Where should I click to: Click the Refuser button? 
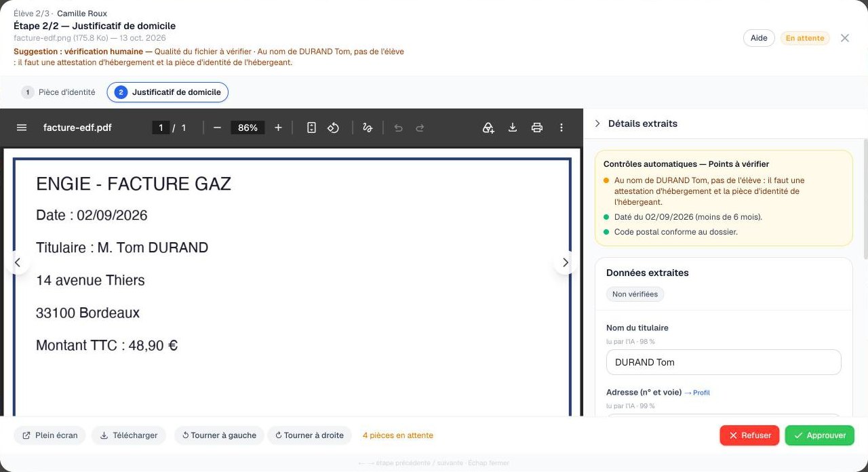click(x=749, y=435)
